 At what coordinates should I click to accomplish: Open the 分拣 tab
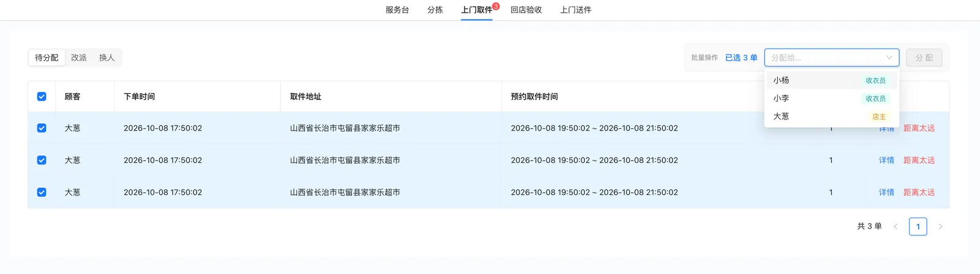[x=435, y=10]
